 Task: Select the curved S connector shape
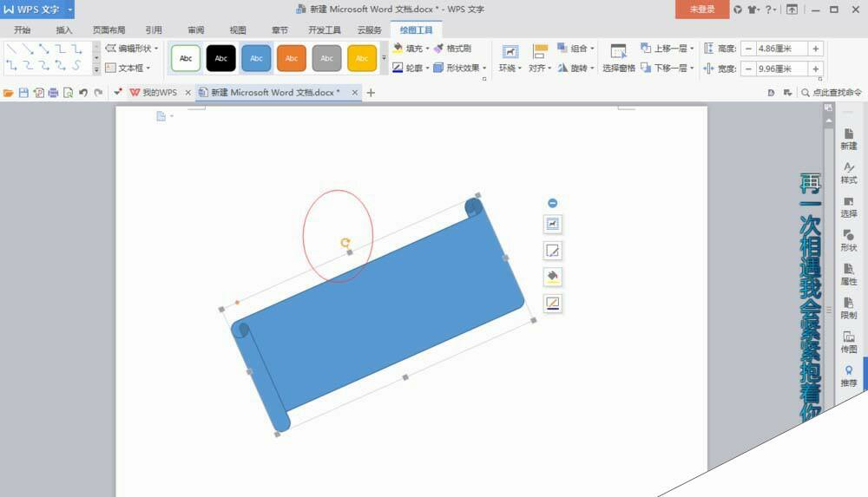[x=76, y=66]
